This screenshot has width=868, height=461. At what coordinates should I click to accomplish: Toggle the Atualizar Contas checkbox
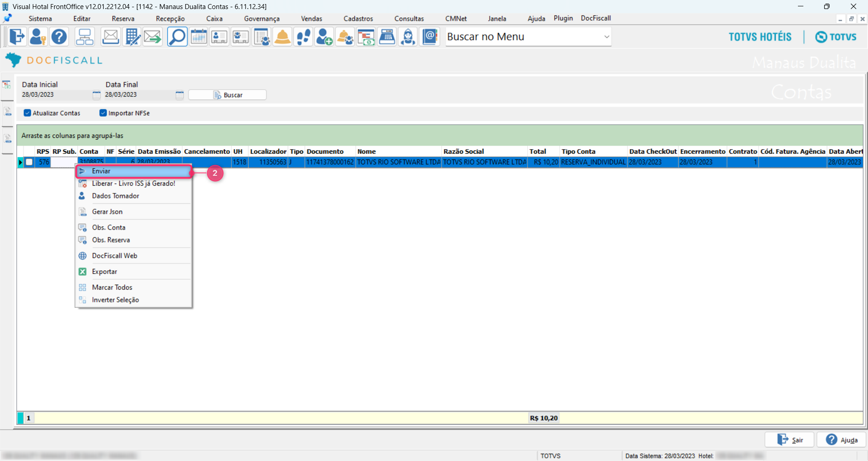click(28, 113)
